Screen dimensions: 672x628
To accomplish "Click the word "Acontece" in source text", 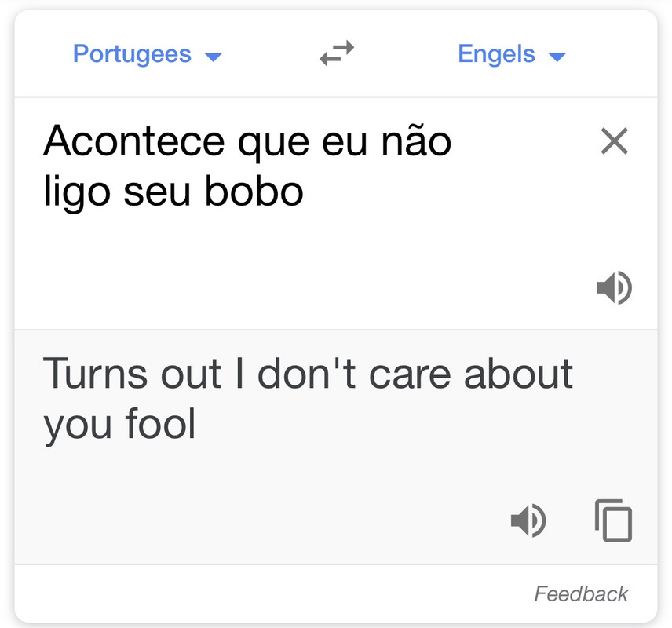I will click(x=133, y=141).
